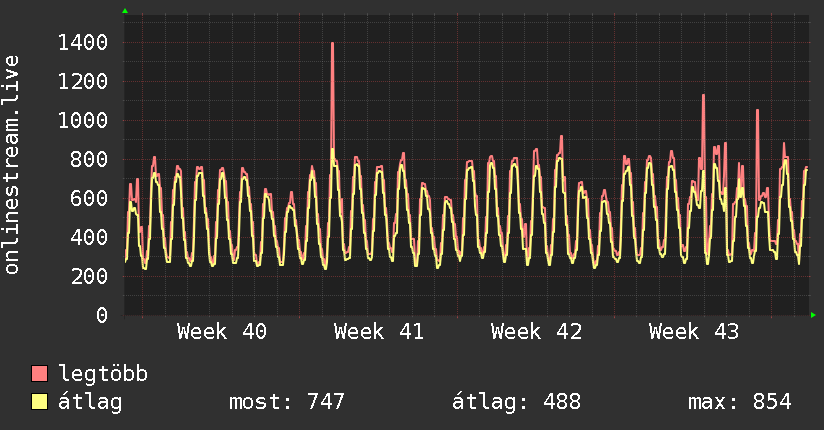Click the Week 41 axis label
This screenshot has height=430, width=824.
click(379, 332)
